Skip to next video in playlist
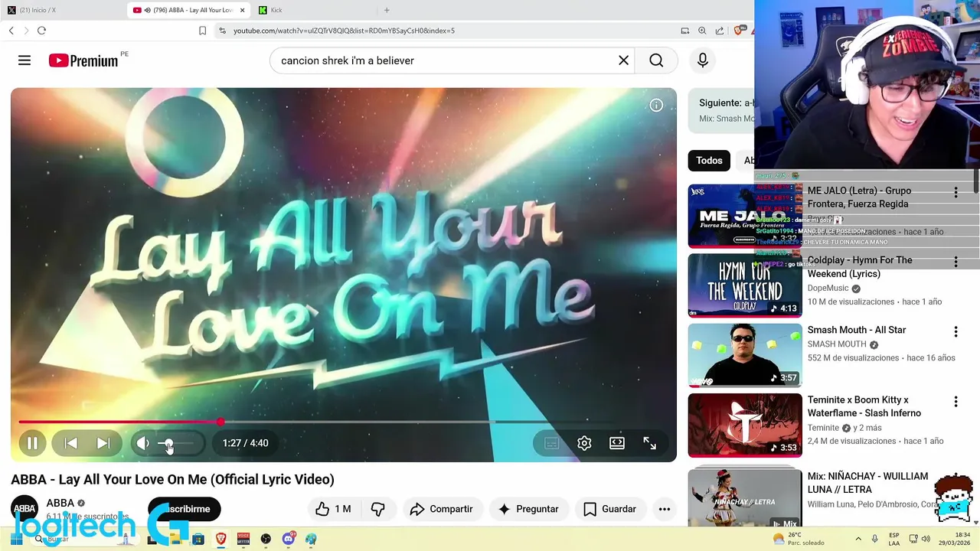This screenshot has height=551, width=980. (x=103, y=443)
